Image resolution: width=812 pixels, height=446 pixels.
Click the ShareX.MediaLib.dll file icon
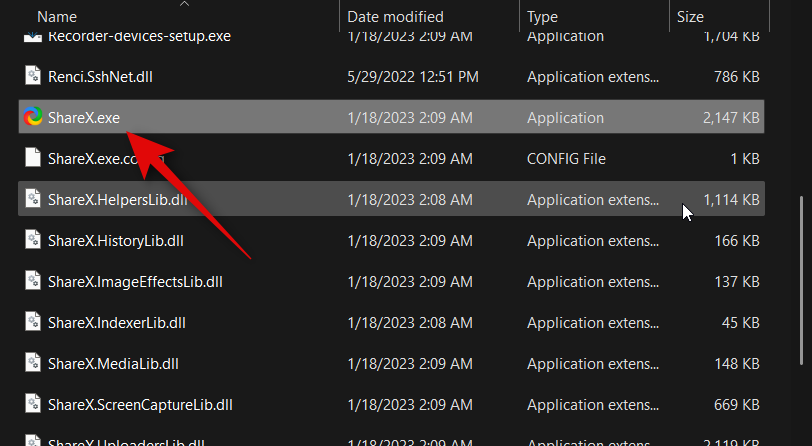coord(33,363)
